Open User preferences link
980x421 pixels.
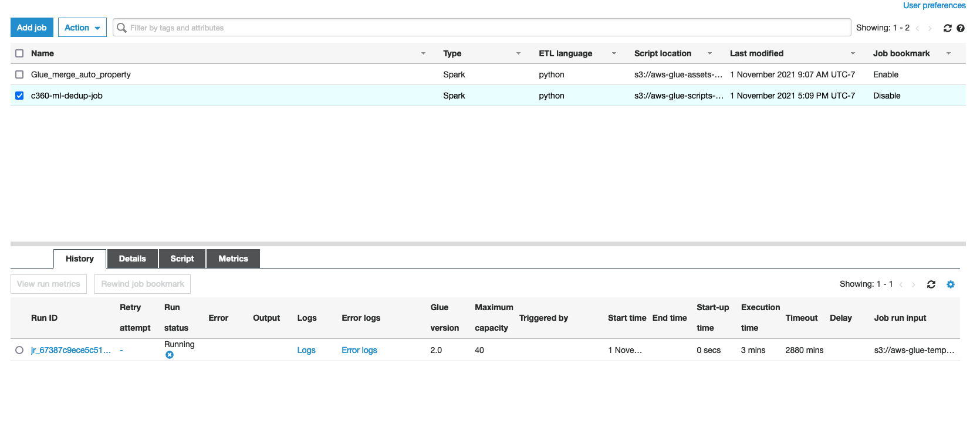(934, 5)
